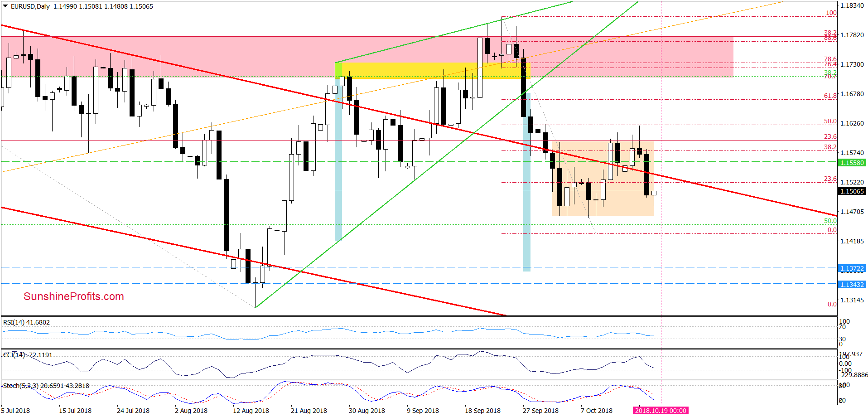Click the orange consolidation box around October candles

point(603,179)
